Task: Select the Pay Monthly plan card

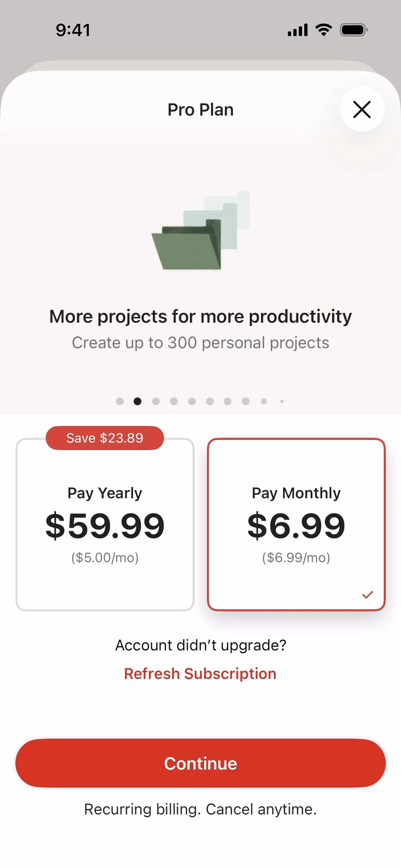Action: [x=296, y=524]
